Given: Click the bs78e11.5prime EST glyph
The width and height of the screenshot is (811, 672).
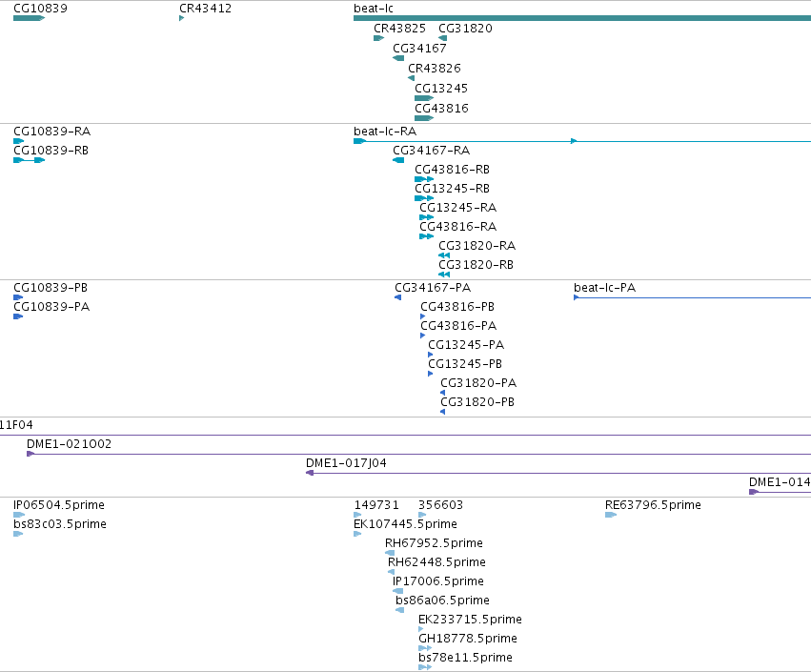Looking at the screenshot, I should click(425, 667).
